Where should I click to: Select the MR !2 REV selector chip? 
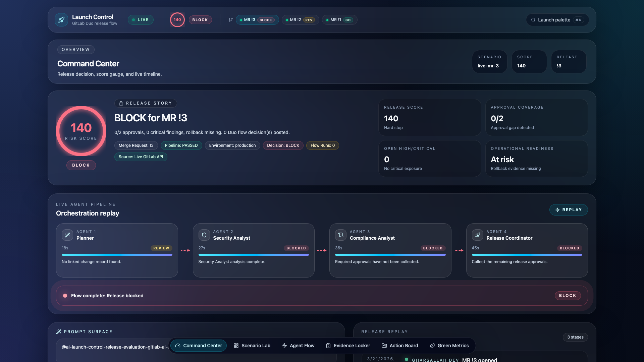pyautogui.click(x=300, y=20)
